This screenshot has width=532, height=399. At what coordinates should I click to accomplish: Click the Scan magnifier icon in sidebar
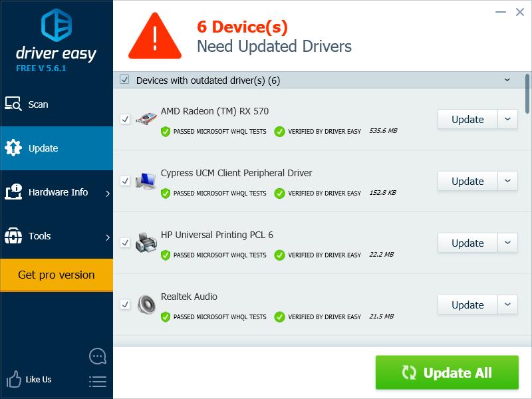(13, 104)
